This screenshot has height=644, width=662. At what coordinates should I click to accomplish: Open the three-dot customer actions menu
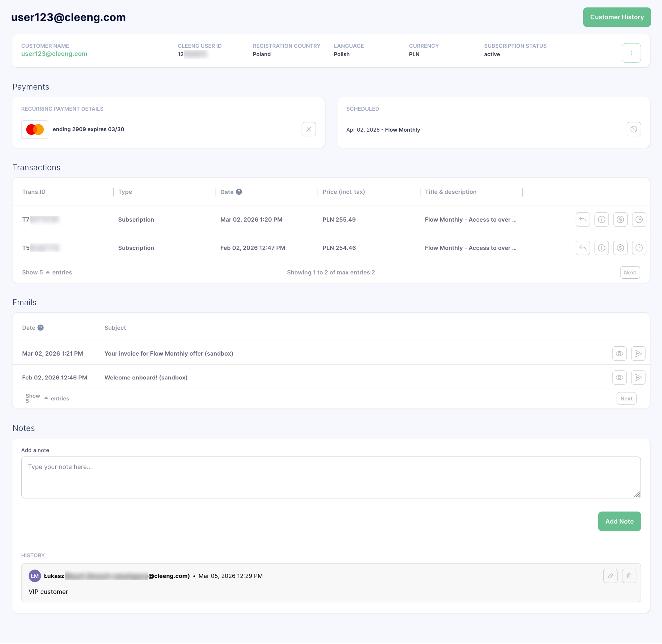click(x=631, y=53)
